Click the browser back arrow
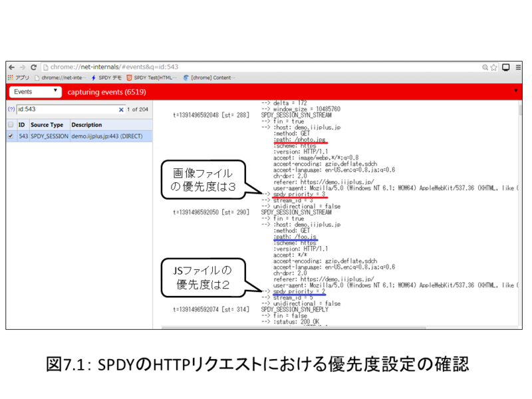 click(11, 67)
